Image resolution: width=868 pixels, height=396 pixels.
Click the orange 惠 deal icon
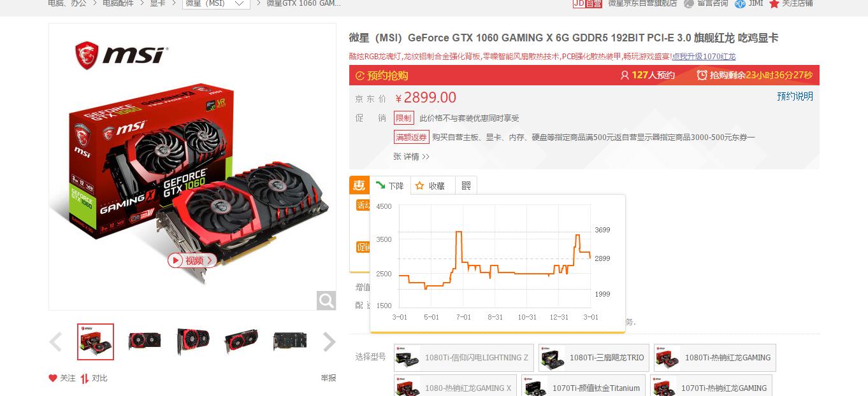click(359, 185)
